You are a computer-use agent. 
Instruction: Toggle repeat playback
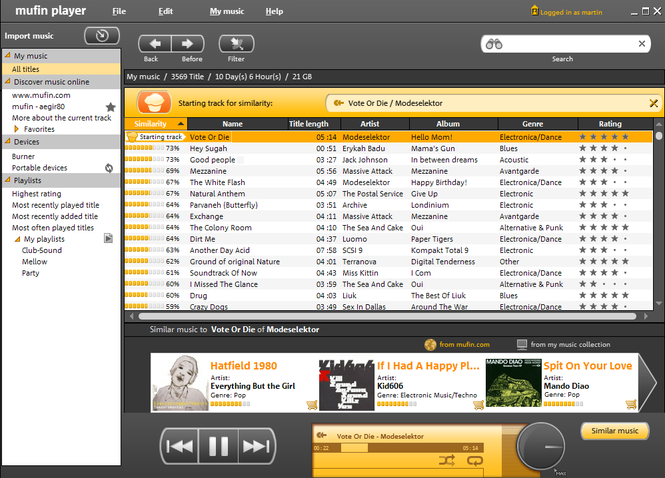475,460
